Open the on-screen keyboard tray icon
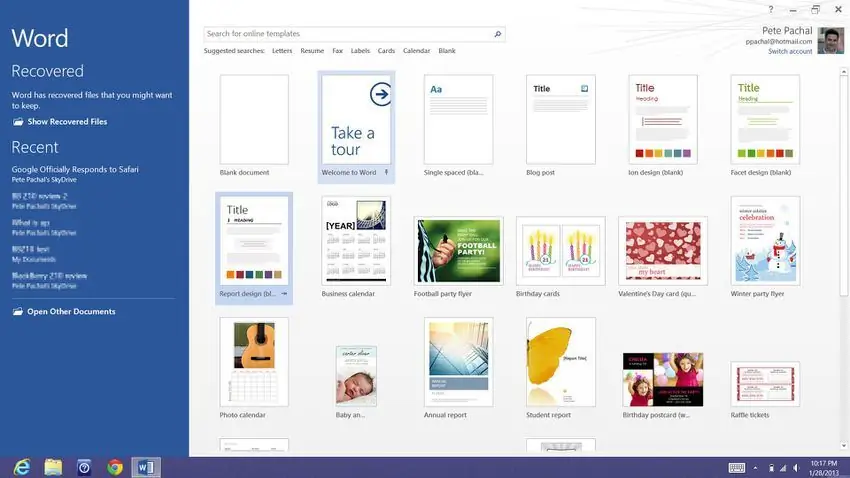 (x=737, y=468)
